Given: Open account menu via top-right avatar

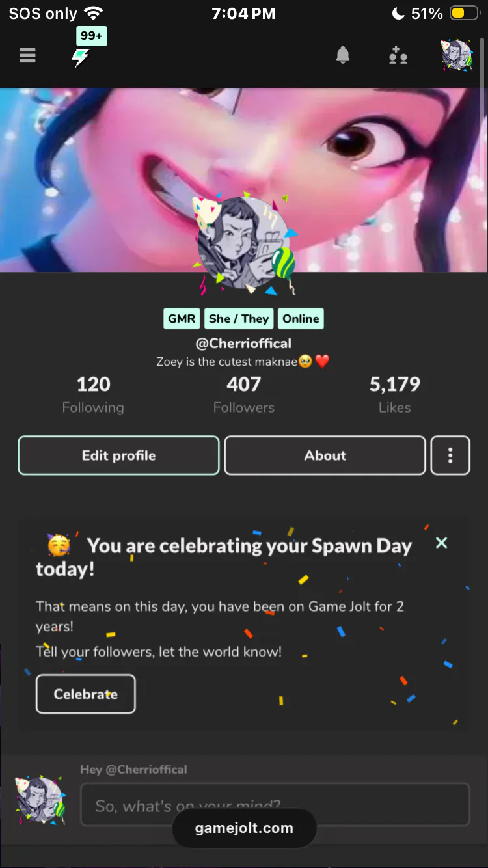Looking at the screenshot, I should (457, 55).
